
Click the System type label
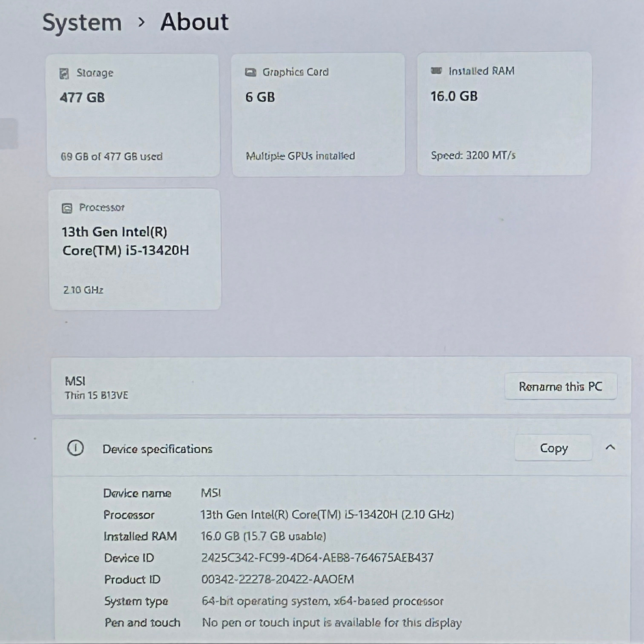click(136, 601)
